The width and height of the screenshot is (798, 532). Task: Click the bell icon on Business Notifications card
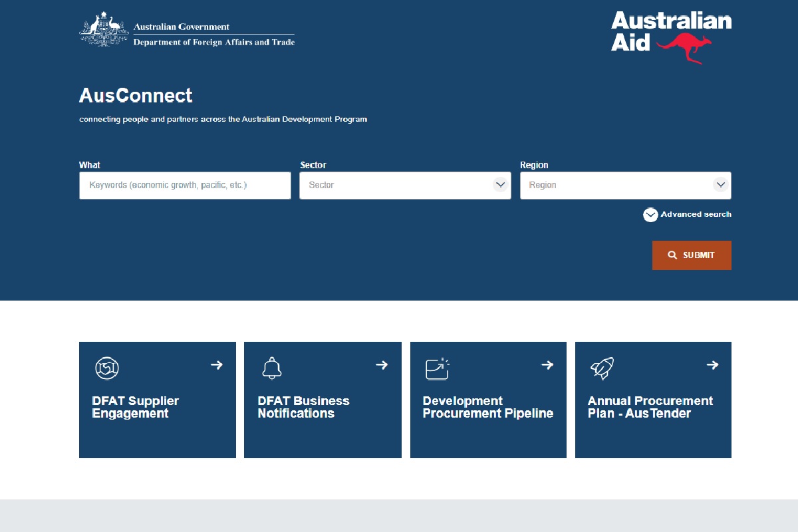[271, 368]
